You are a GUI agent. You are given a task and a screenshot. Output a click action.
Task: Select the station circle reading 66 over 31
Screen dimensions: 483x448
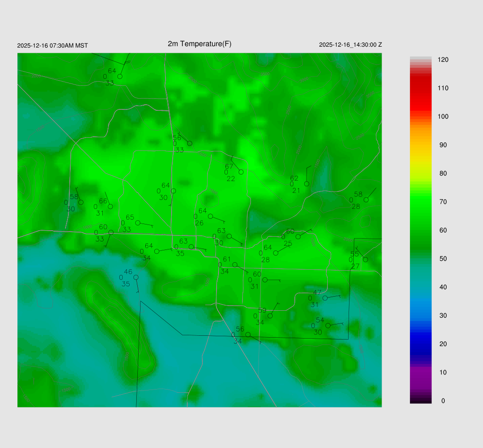[x=110, y=207]
